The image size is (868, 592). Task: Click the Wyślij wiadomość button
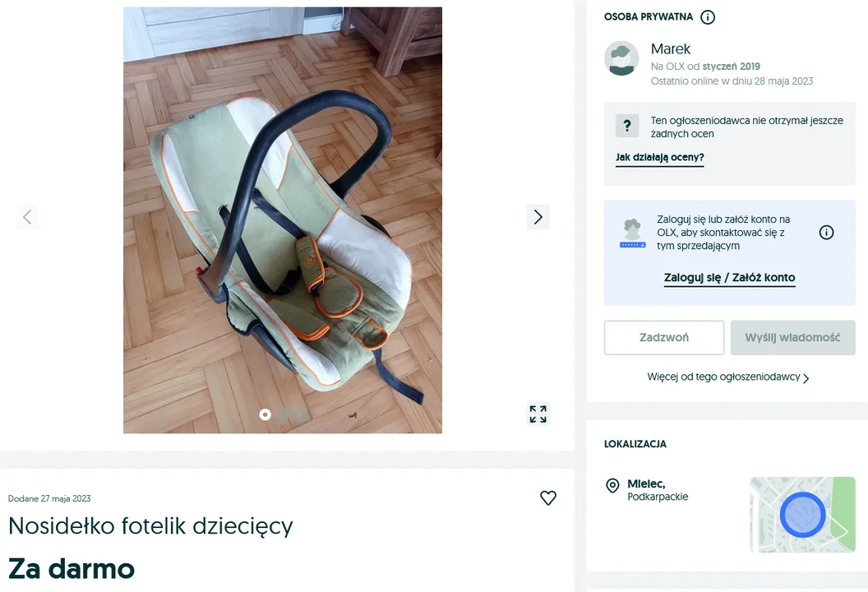tap(792, 337)
